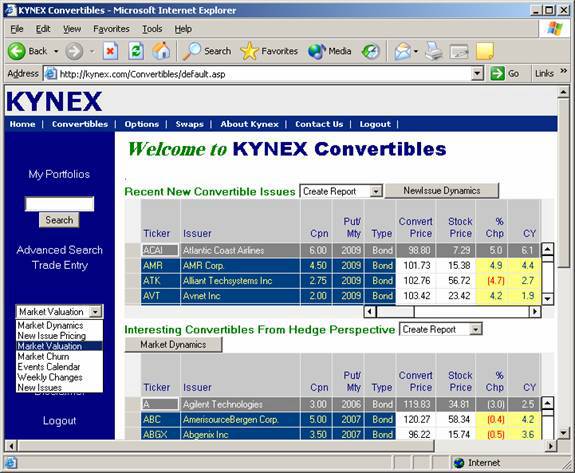This screenshot has width=575, height=473.
Task: Click the portfolio search input field
Action: [x=59, y=204]
